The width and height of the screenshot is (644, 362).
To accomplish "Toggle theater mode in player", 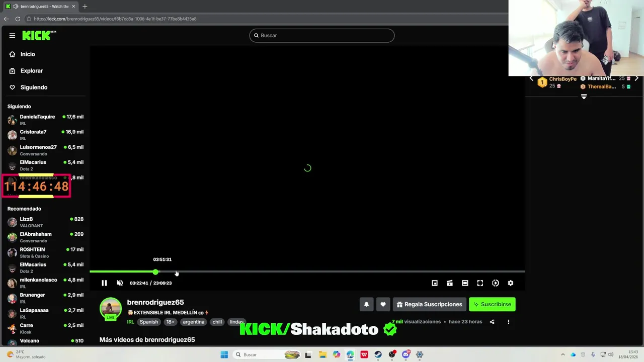I will (465, 283).
